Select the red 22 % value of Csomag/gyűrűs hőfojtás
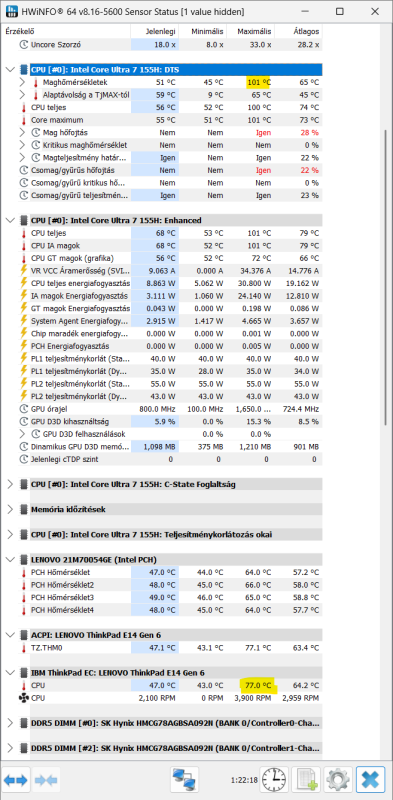 coord(309,170)
